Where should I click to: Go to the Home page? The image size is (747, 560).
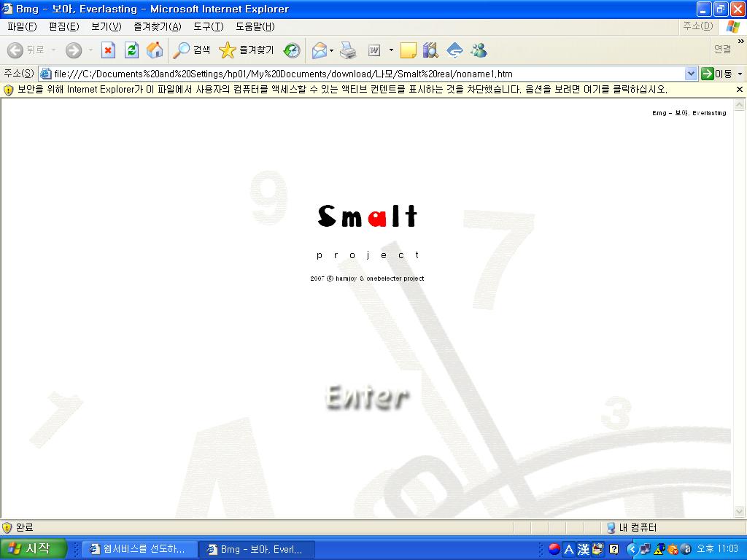pyautogui.click(x=155, y=50)
